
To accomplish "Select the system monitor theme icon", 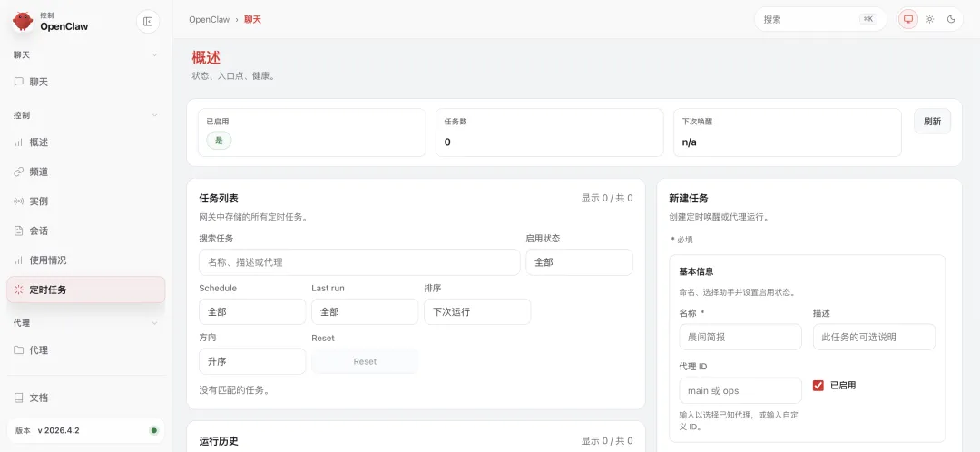I will point(908,19).
